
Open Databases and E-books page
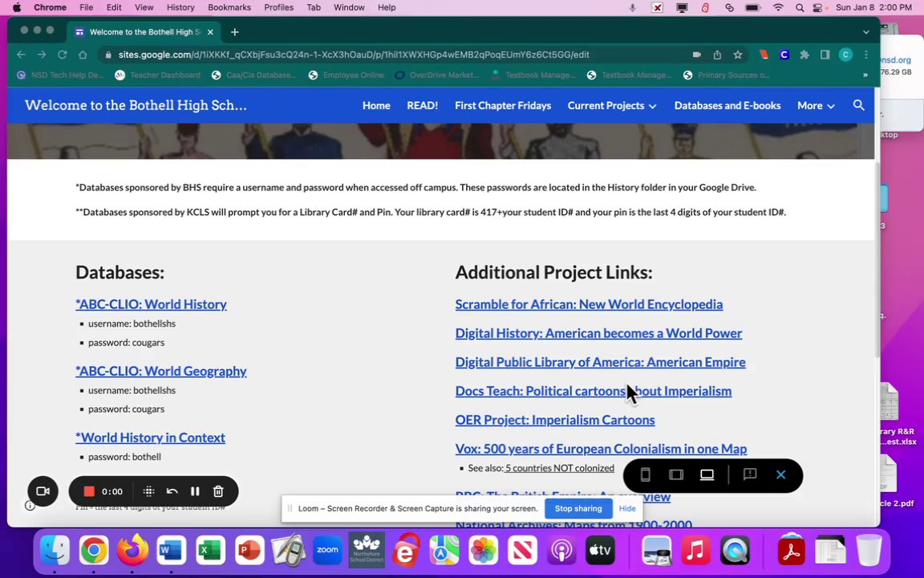coord(727,106)
